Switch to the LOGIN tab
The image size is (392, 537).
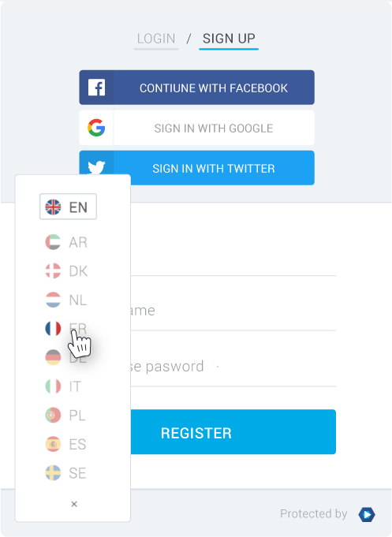(156, 39)
